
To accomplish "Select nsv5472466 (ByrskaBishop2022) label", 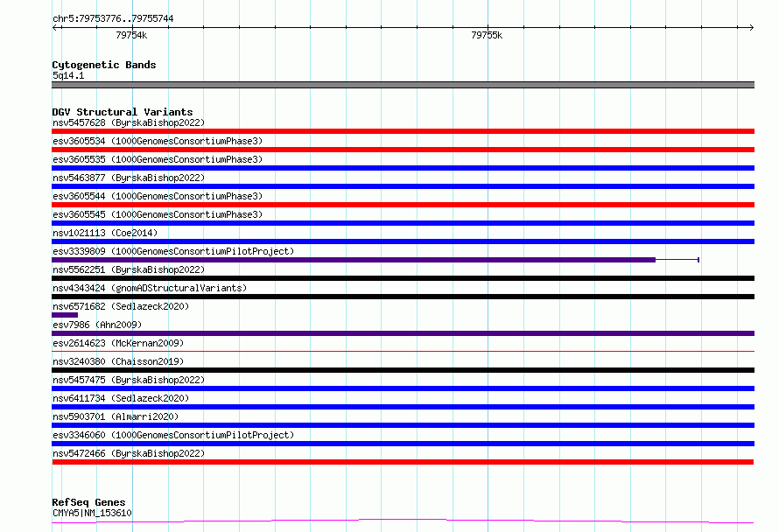I will (x=129, y=453).
